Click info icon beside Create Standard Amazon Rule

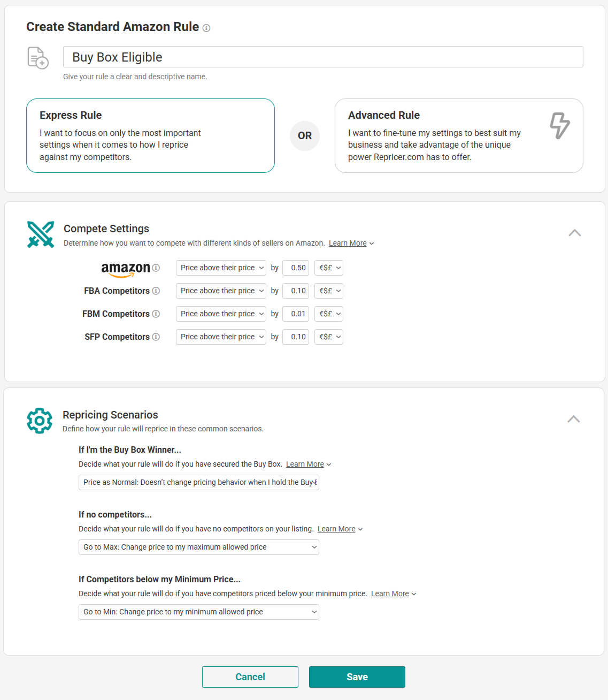[206, 28]
